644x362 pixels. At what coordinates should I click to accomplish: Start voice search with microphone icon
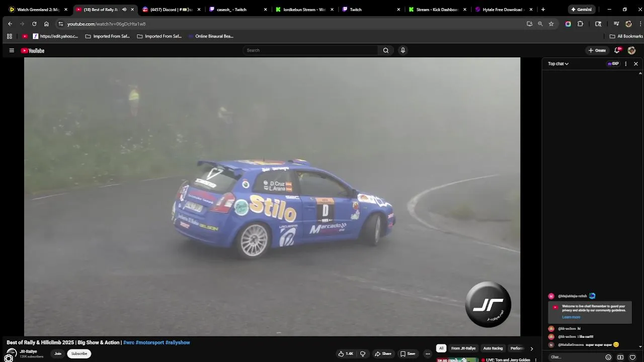click(x=403, y=50)
